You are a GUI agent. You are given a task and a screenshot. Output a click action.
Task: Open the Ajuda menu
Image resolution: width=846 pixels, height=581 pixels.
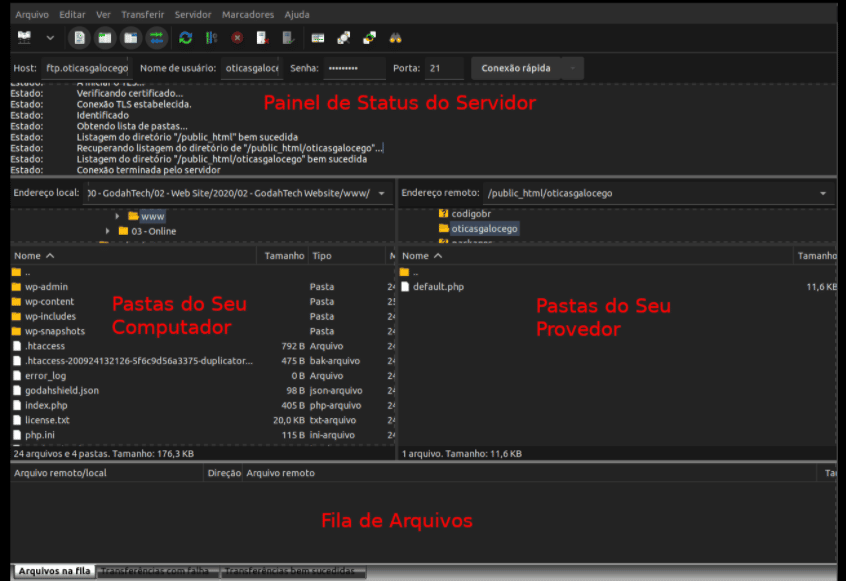(297, 15)
